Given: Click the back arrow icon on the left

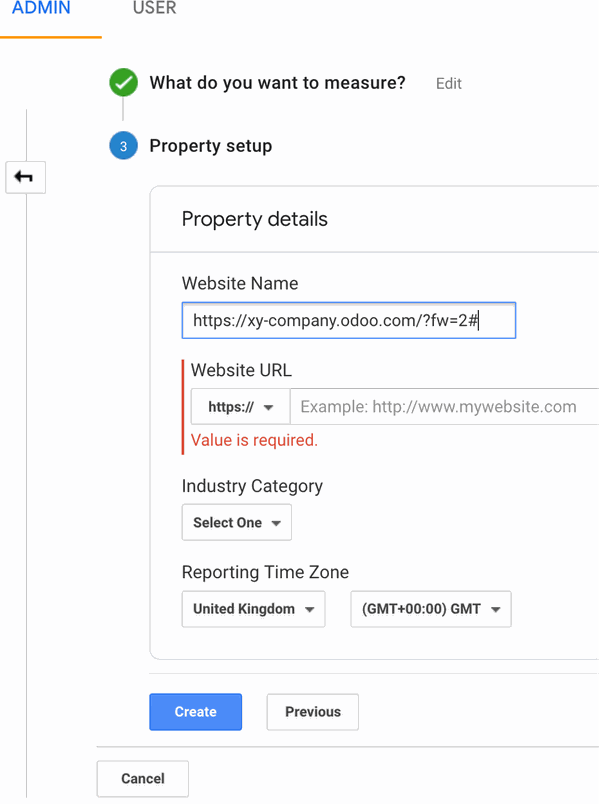Looking at the screenshot, I should click(x=25, y=177).
